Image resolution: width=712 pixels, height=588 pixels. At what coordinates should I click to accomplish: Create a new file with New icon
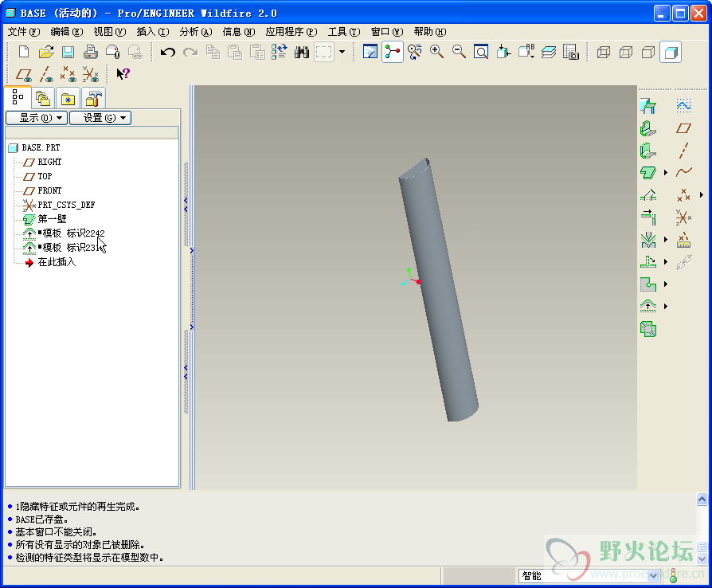(x=24, y=53)
